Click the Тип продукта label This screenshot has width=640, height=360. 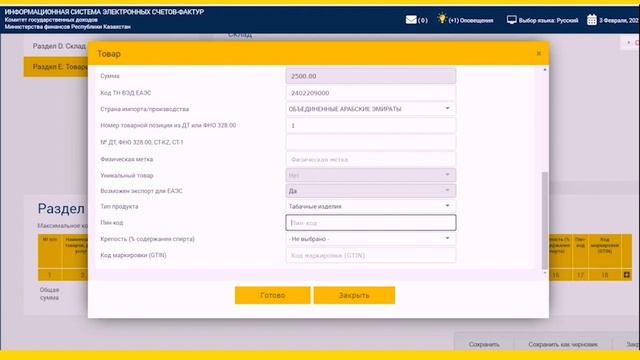point(119,207)
